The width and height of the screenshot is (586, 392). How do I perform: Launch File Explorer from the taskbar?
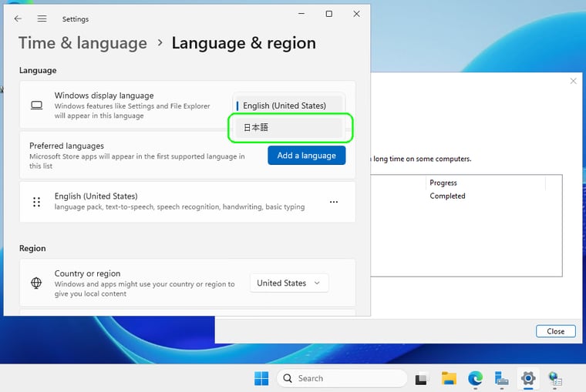449,379
